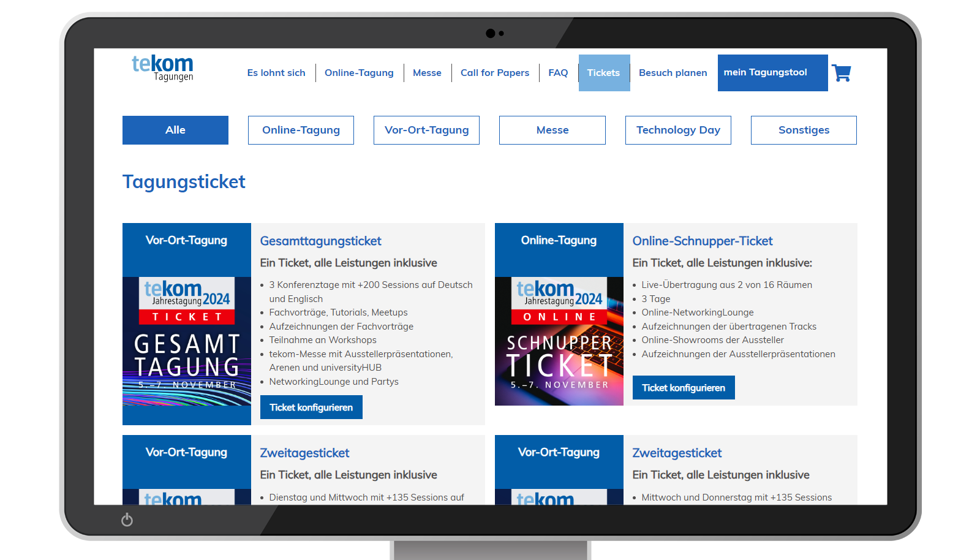Click 'Online-NetworkingLounge' list entry
This screenshot has height=560, width=980.
pyautogui.click(x=698, y=312)
